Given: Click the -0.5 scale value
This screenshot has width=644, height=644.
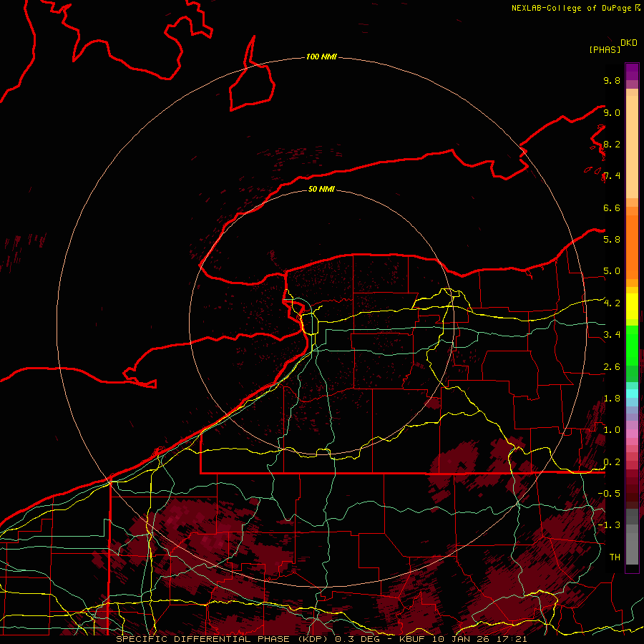Looking at the screenshot, I should [609, 494].
